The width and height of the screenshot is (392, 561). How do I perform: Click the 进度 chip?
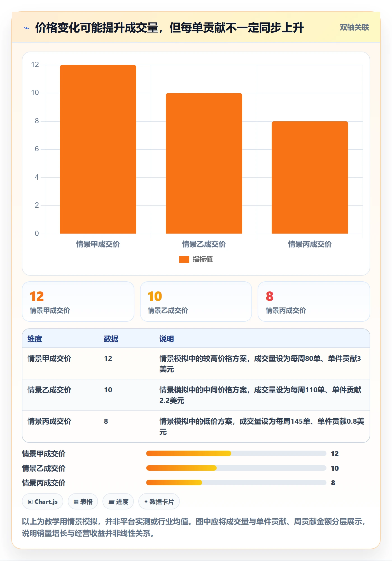(118, 502)
